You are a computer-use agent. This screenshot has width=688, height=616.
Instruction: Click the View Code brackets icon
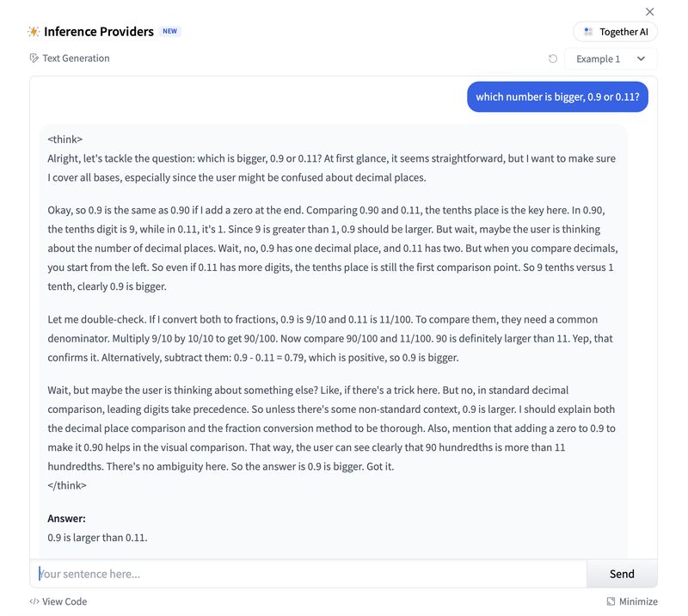point(34,601)
